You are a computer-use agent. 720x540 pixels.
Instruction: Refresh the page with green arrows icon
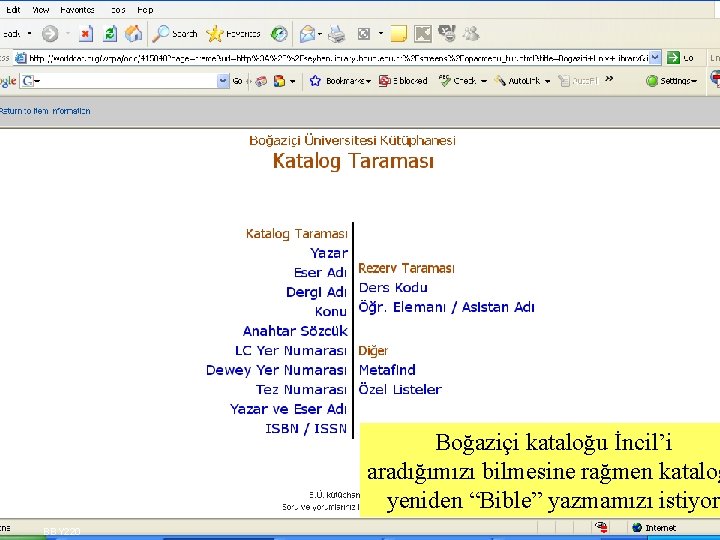tap(110, 34)
